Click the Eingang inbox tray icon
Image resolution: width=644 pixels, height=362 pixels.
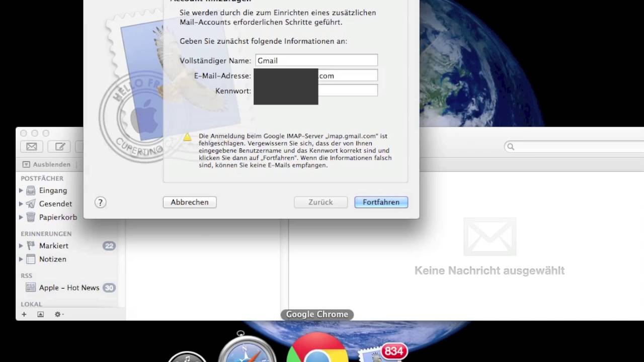31,191
